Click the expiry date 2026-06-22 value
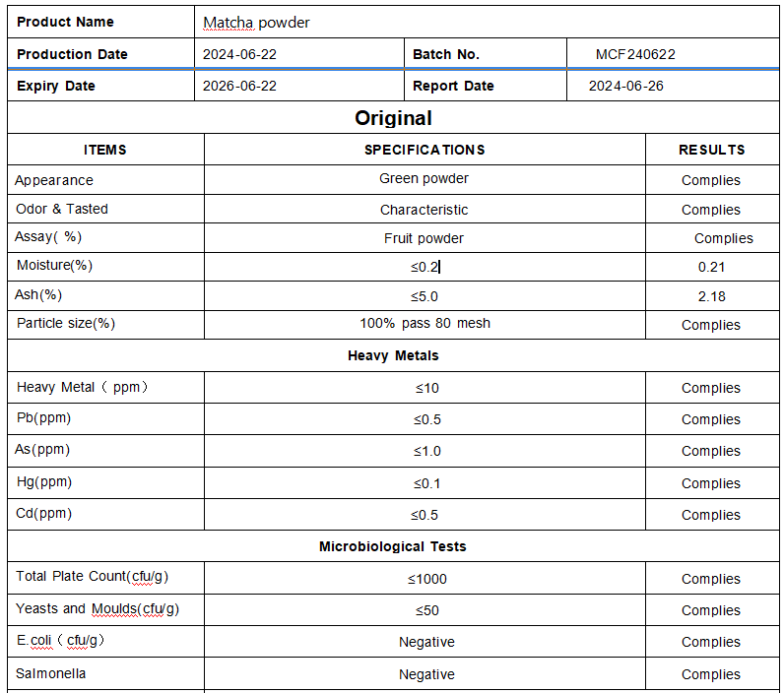Viewport: 784px width, 693px height. (239, 86)
